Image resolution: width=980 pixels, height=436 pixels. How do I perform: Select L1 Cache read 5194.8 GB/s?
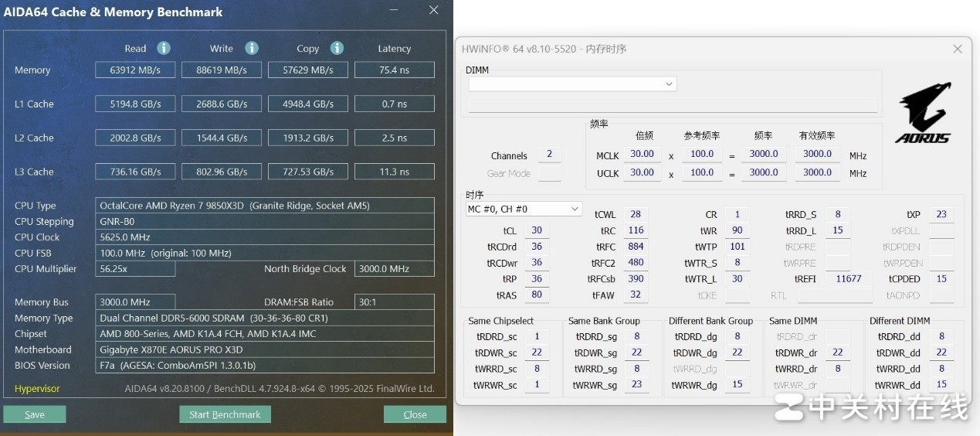tap(135, 104)
